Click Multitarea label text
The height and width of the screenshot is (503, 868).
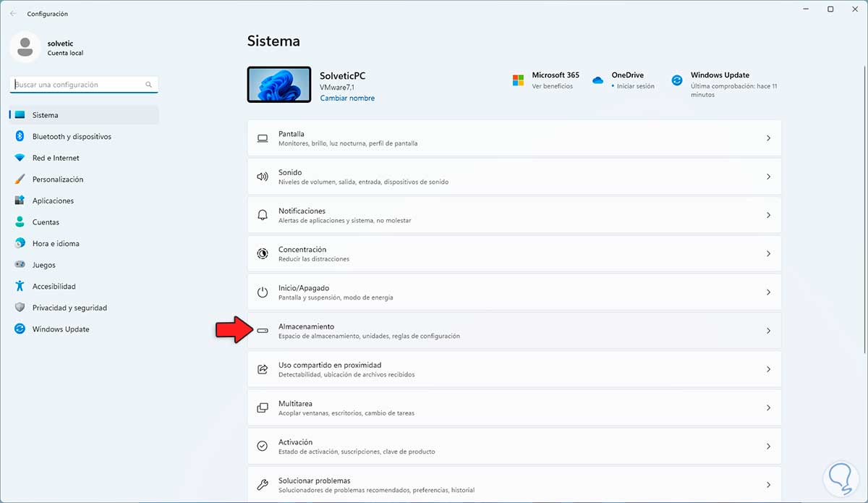295,403
